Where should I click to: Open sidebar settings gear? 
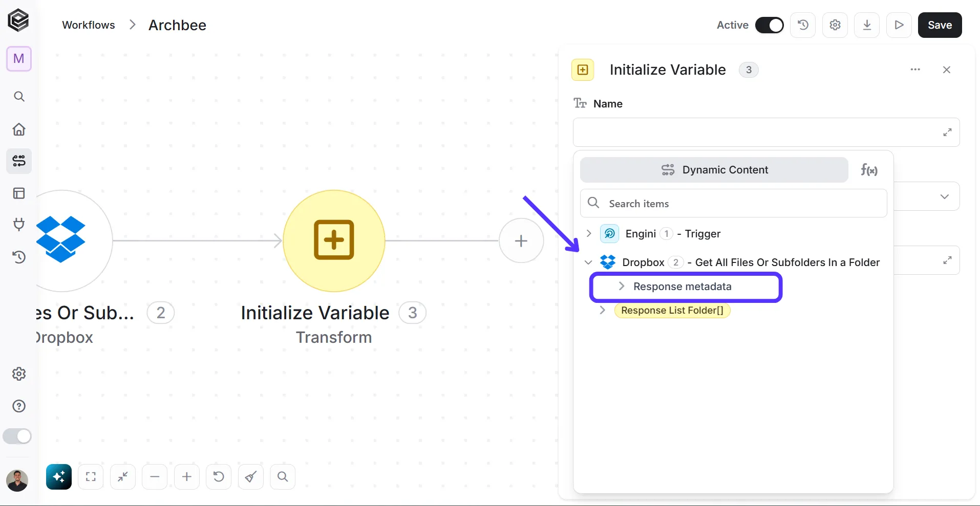coord(19,374)
